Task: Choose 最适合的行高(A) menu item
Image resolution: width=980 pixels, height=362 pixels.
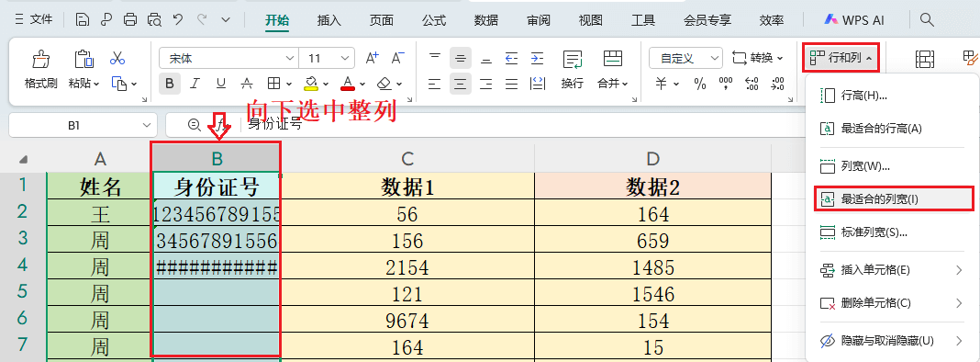Action: (893, 129)
